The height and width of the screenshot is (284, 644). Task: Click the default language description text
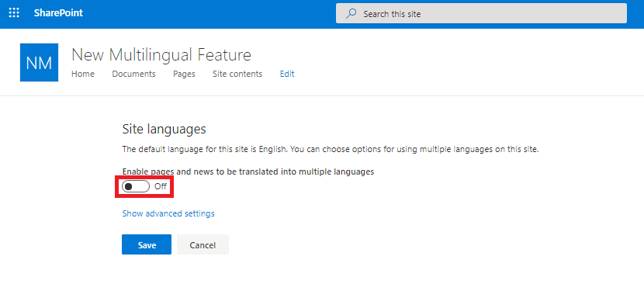point(331,150)
